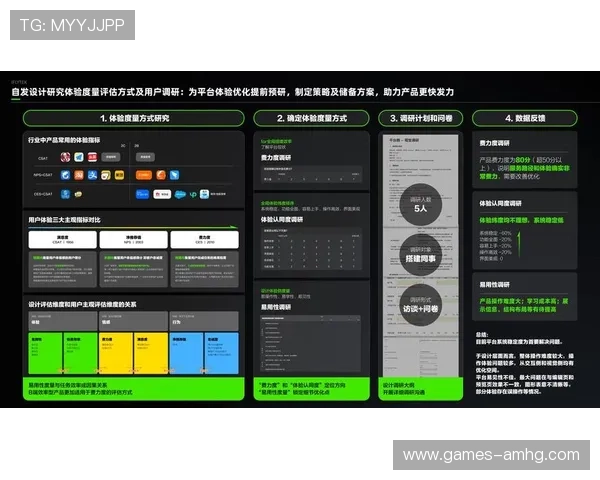This screenshot has width=600, height=480.
Task: Click the light-blue robot-face app icon in CES+CSAT row
Action: pos(204,194)
